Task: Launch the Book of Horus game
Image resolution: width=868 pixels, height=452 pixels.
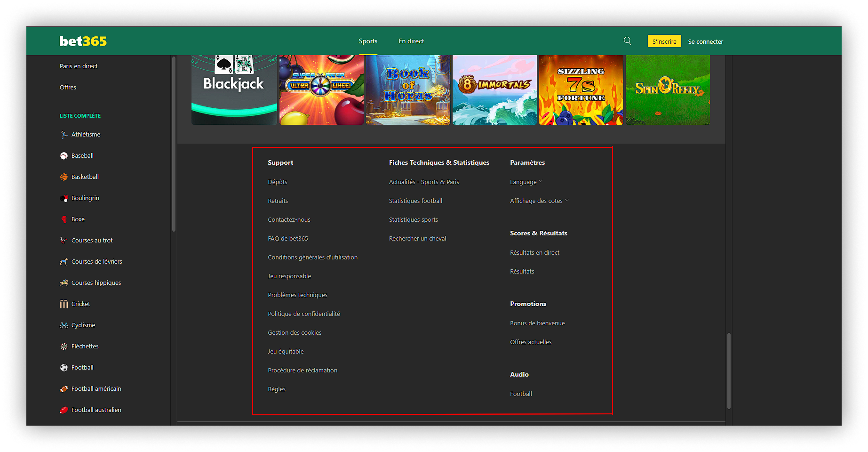Action: pos(408,89)
